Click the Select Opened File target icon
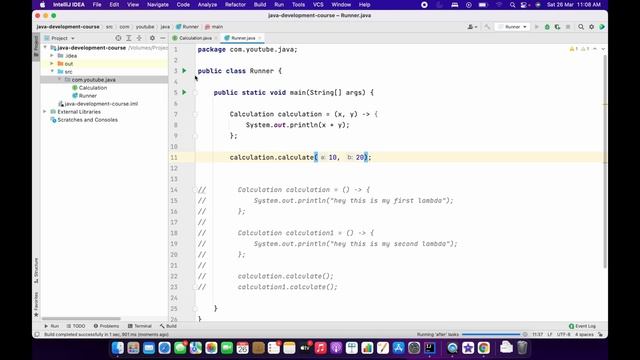 coord(118,38)
